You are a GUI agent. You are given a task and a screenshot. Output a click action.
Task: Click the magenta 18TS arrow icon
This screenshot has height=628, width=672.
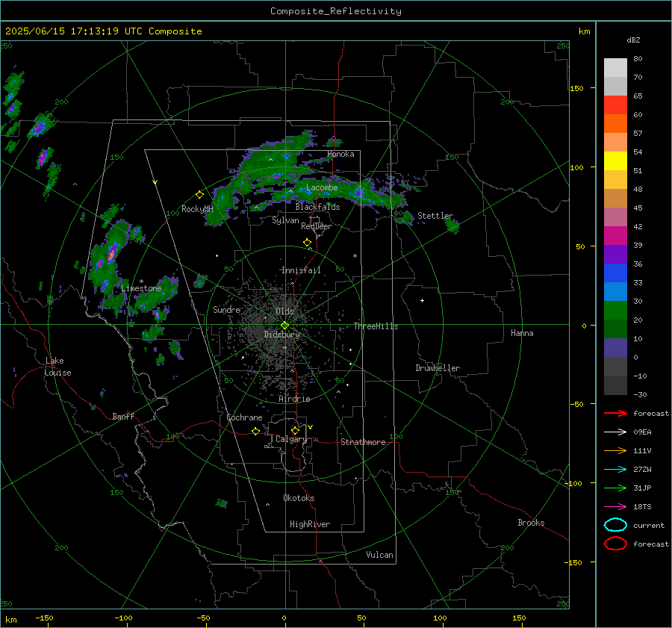click(x=615, y=506)
